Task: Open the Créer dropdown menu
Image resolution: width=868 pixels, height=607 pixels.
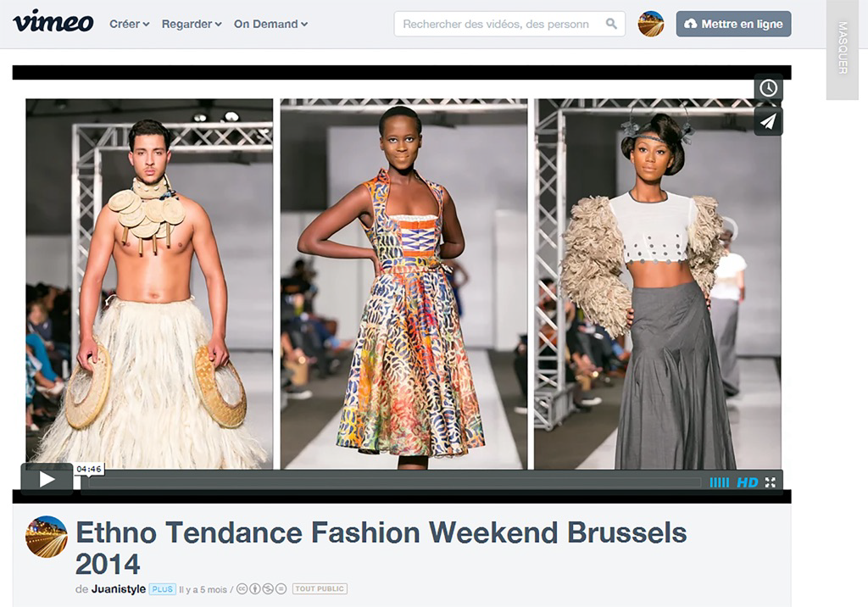Action: pyautogui.click(x=130, y=24)
